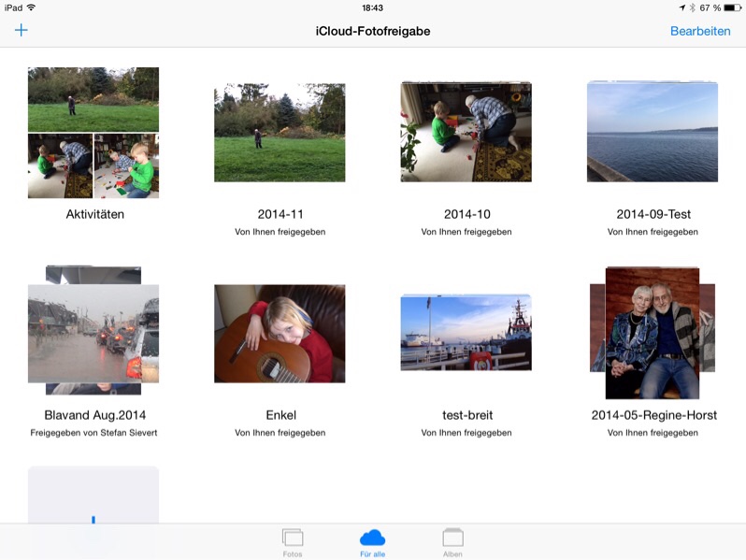
Task: Switch to the Alben tab
Action: 452,541
